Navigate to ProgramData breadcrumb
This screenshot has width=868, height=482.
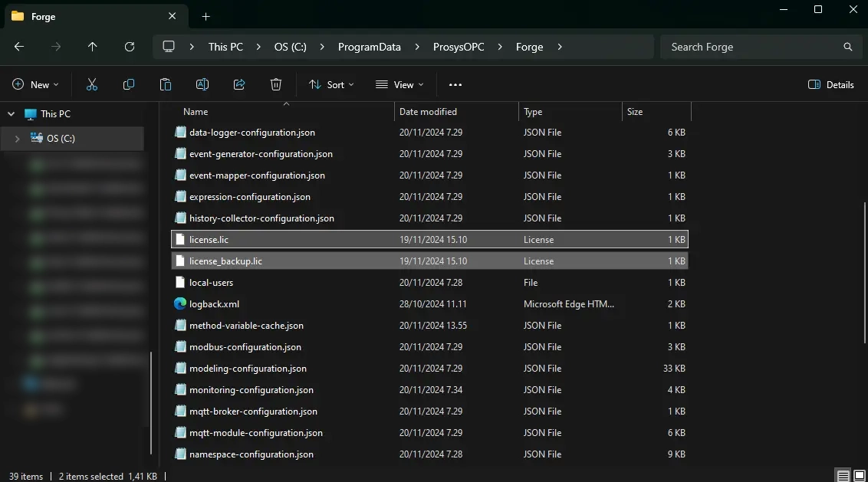[x=370, y=47]
